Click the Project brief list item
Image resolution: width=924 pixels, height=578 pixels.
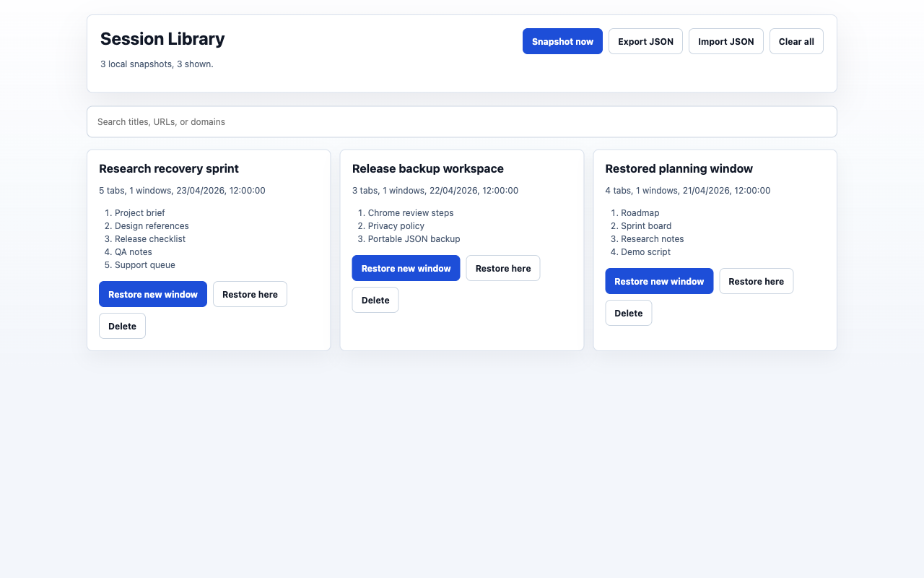(x=139, y=213)
